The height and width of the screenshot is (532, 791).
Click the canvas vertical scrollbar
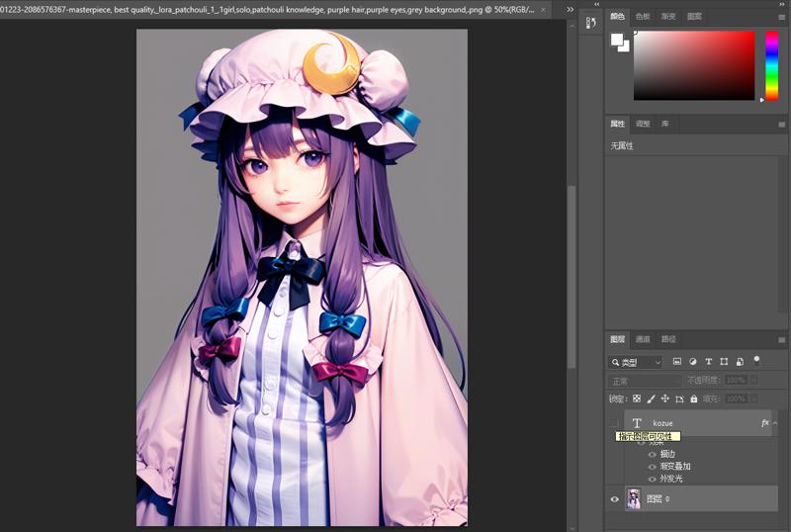(x=571, y=277)
